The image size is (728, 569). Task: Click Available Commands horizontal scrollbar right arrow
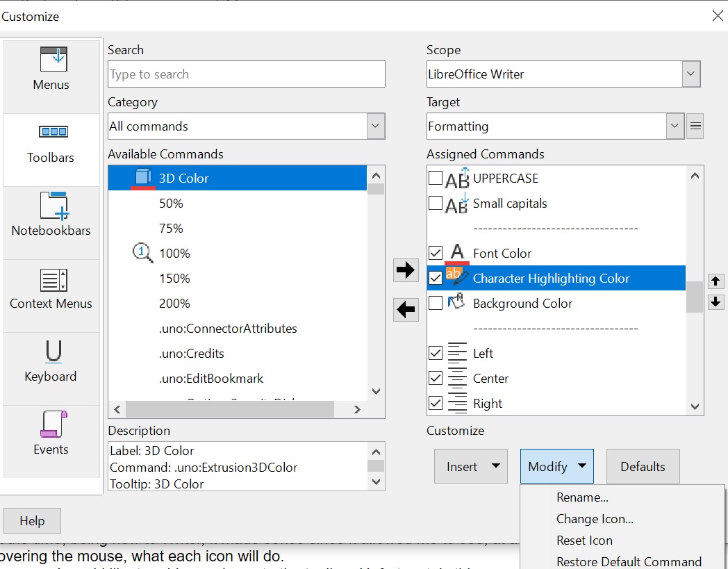[356, 409]
